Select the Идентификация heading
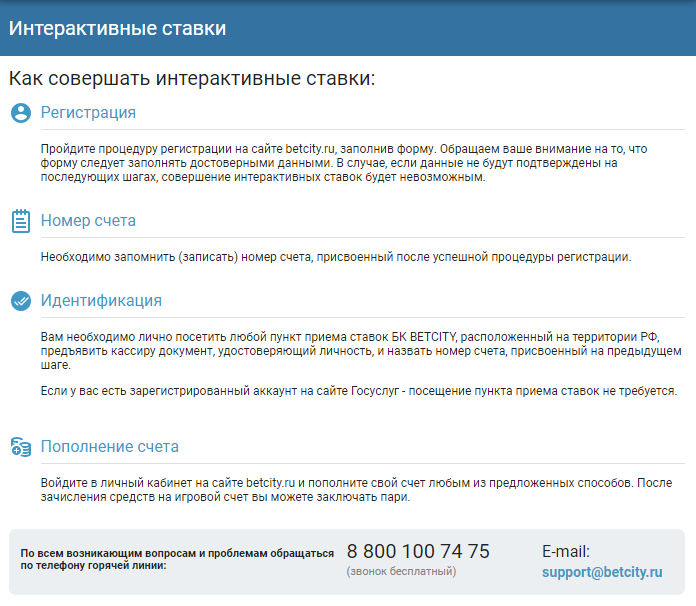The image size is (696, 606). (101, 301)
